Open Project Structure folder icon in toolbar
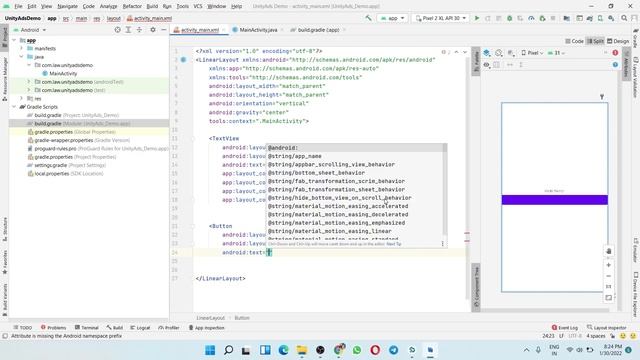640x360 pixels. pyautogui.click(x=567, y=18)
